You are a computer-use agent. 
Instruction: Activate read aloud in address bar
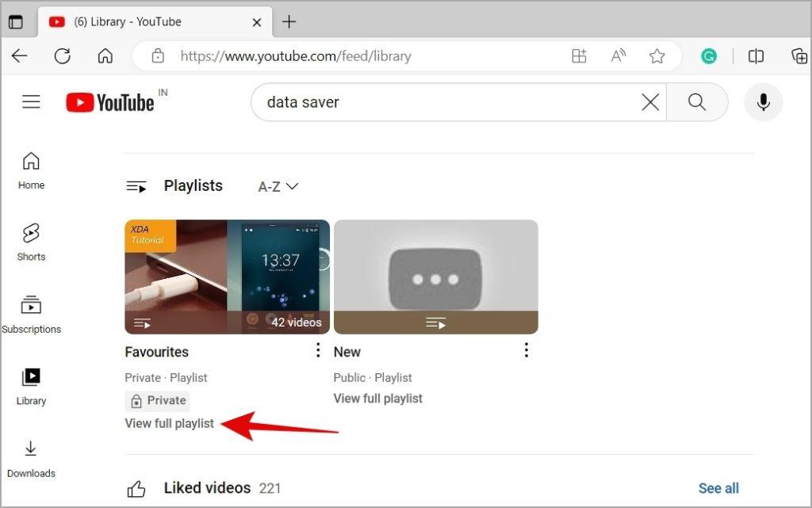[x=618, y=55]
